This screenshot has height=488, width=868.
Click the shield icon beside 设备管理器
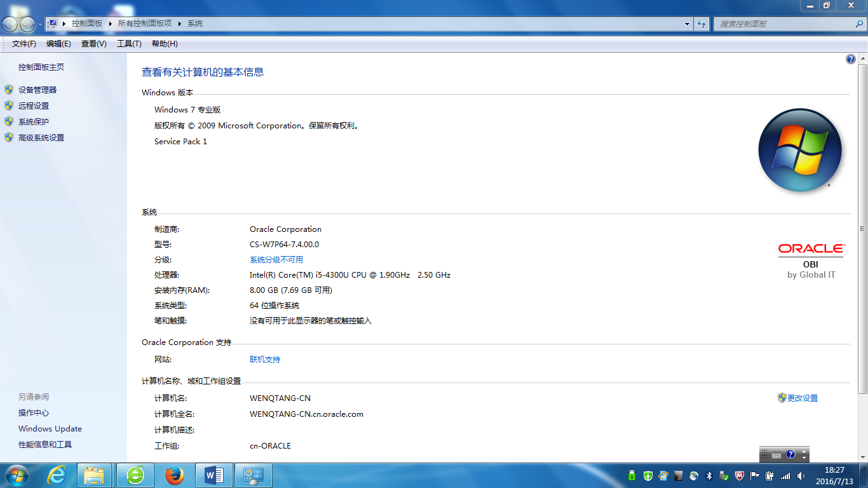[x=9, y=90]
